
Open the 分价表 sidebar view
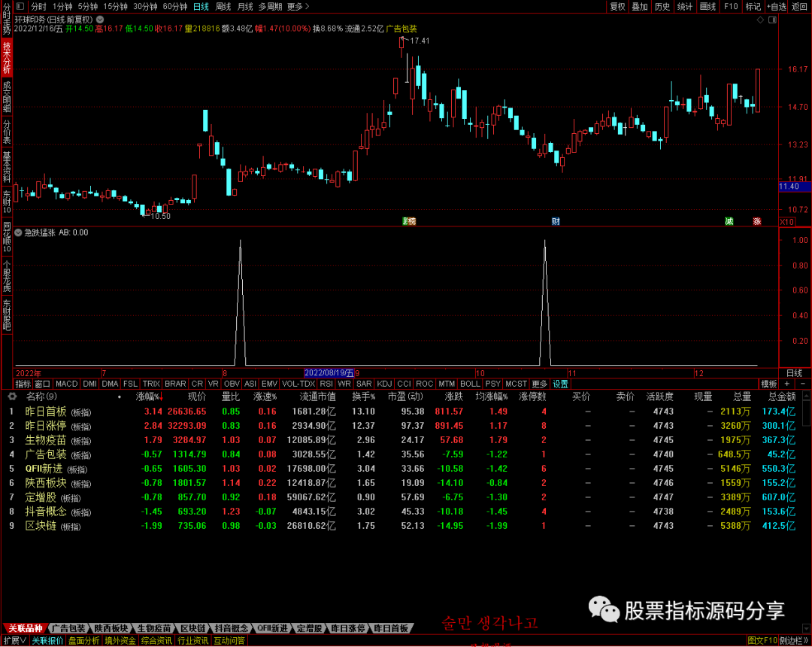(6, 132)
